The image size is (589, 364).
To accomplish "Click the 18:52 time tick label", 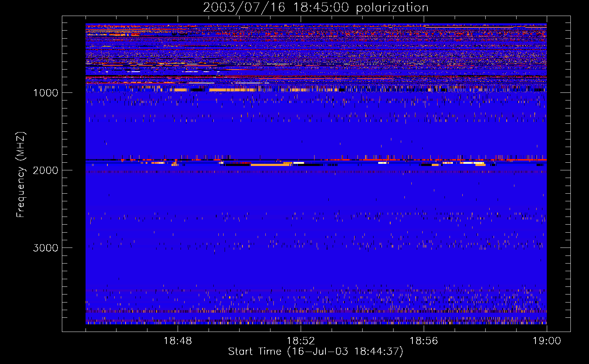I will pos(301,341).
